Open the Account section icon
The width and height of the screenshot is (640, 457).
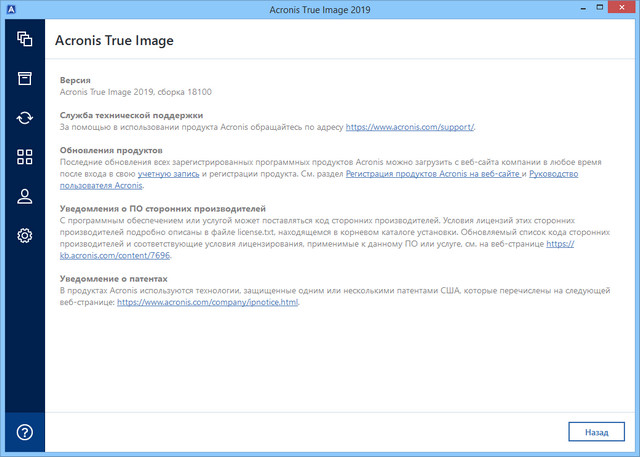25,196
